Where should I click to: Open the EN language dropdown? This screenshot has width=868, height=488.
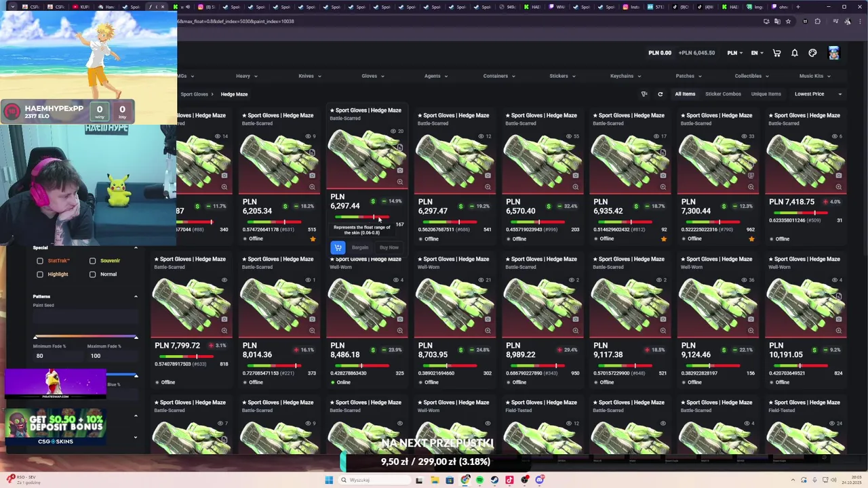point(757,53)
